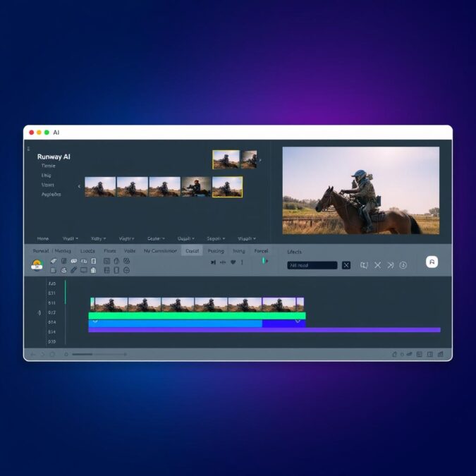476x476 pixels.
Task: Click the heart icon in the playback controls
Action: 233,262
